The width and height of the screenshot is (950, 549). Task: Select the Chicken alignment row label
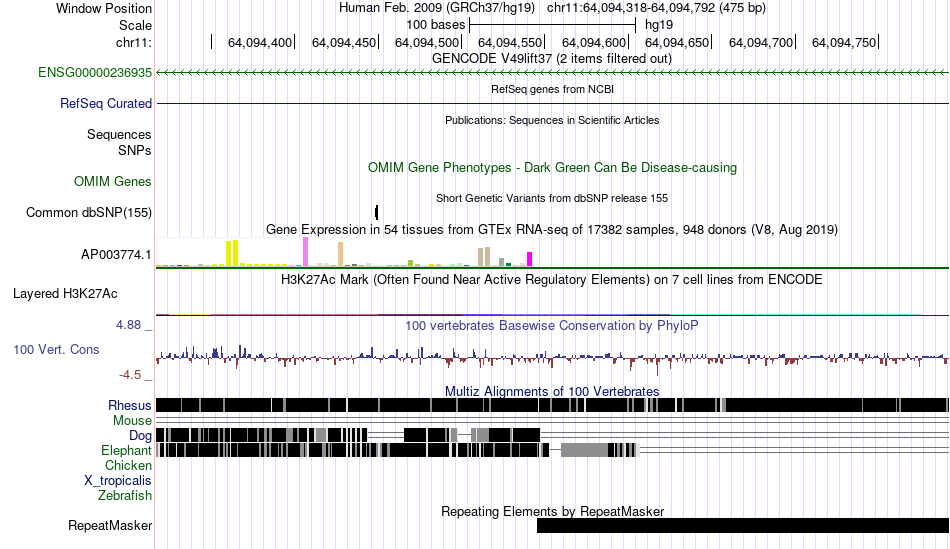[x=128, y=465]
